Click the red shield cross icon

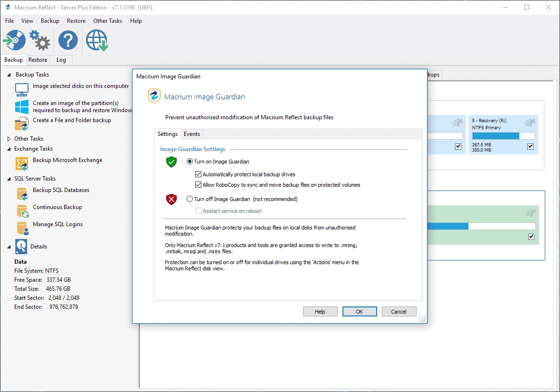pos(171,200)
